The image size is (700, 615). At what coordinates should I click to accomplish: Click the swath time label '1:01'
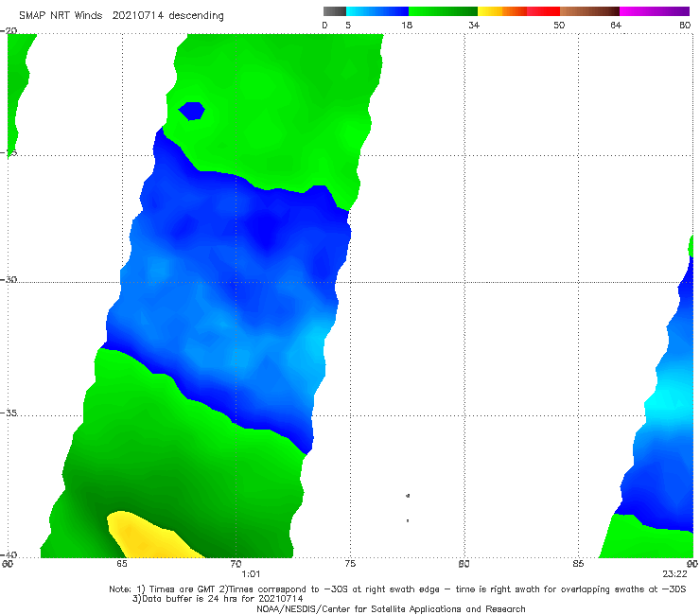(251, 574)
